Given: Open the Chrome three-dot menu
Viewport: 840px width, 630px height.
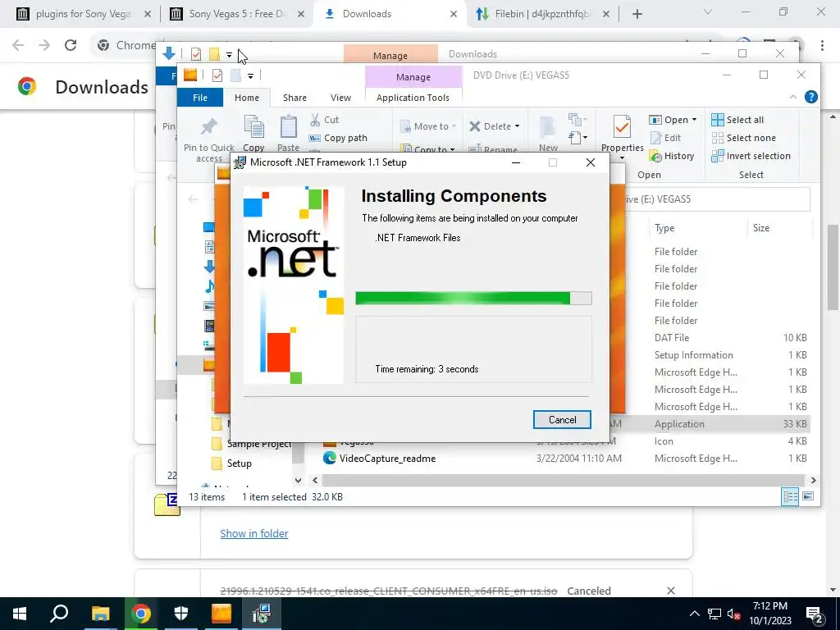Looking at the screenshot, I should coord(822,45).
